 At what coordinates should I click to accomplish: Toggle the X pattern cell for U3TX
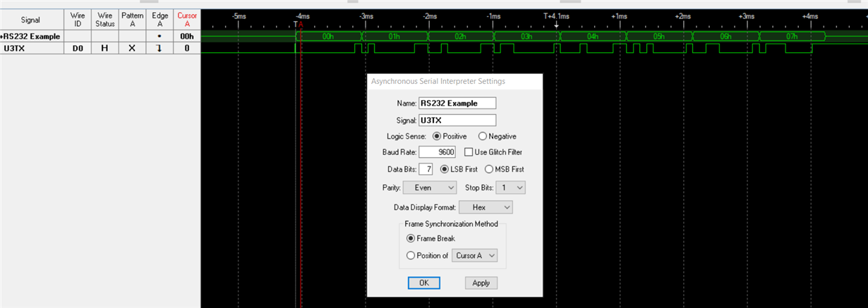132,48
